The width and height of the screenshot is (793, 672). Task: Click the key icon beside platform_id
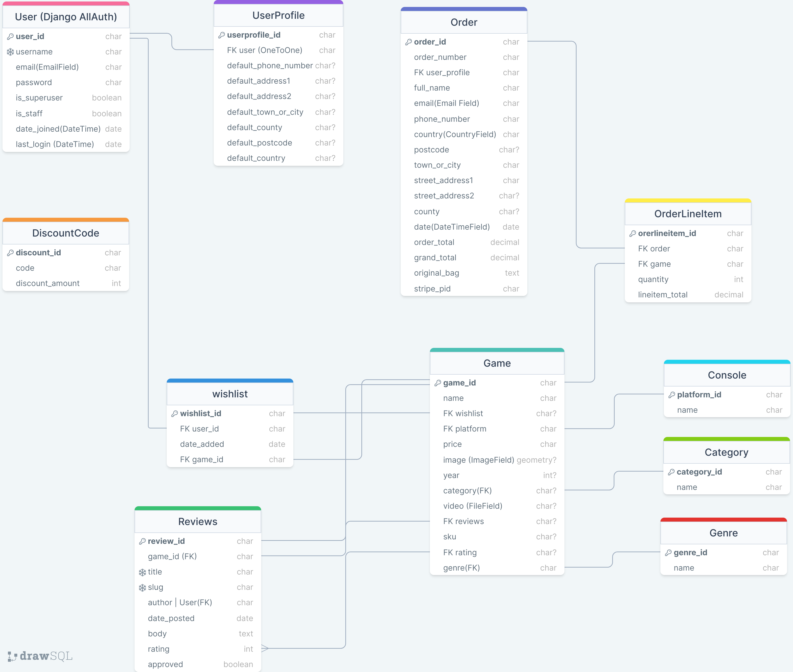click(672, 395)
